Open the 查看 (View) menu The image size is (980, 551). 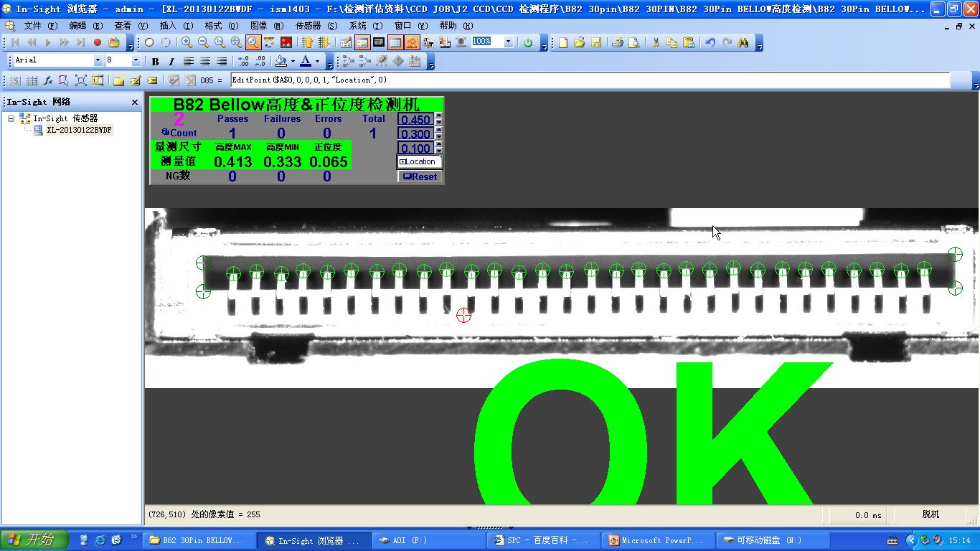coord(131,26)
